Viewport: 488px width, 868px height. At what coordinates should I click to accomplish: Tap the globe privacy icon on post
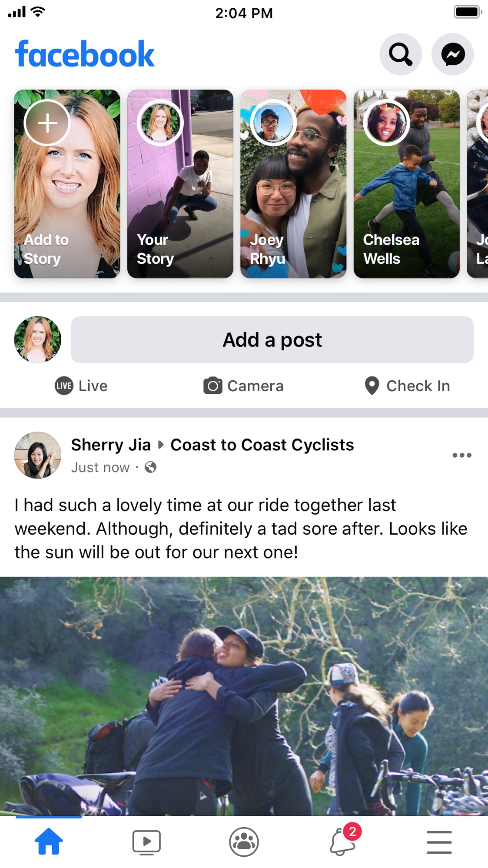(150, 467)
